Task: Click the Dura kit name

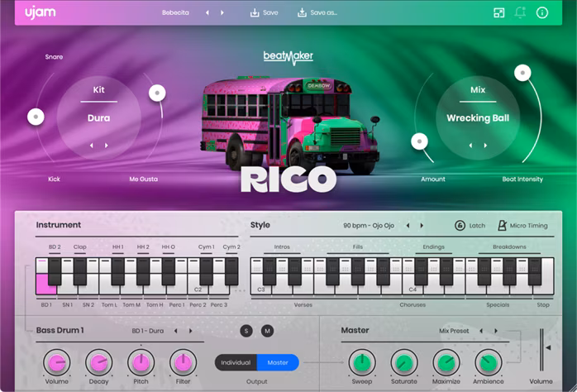Action: 98,118
